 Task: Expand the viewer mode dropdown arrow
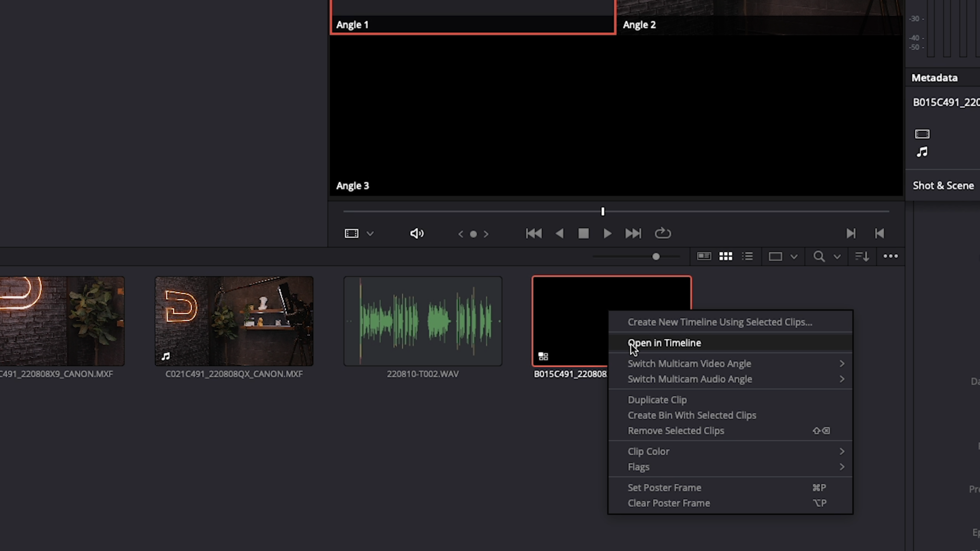[x=370, y=234]
